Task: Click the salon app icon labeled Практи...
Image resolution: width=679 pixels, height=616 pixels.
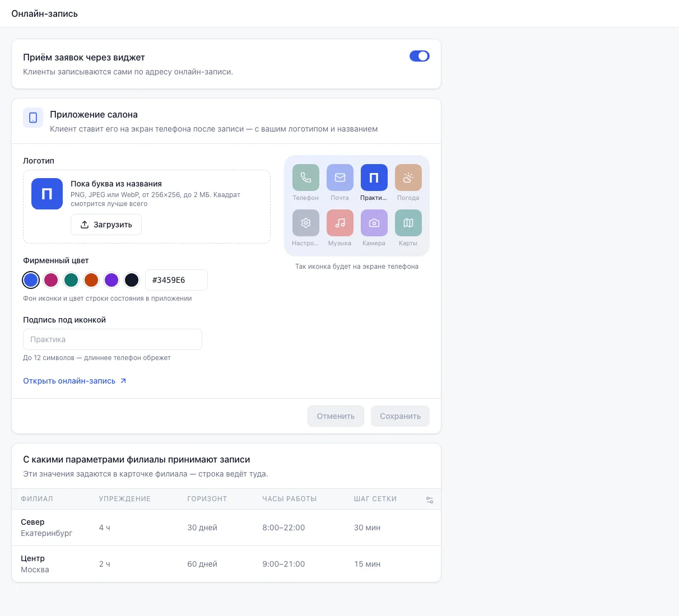Action: coord(374,178)
